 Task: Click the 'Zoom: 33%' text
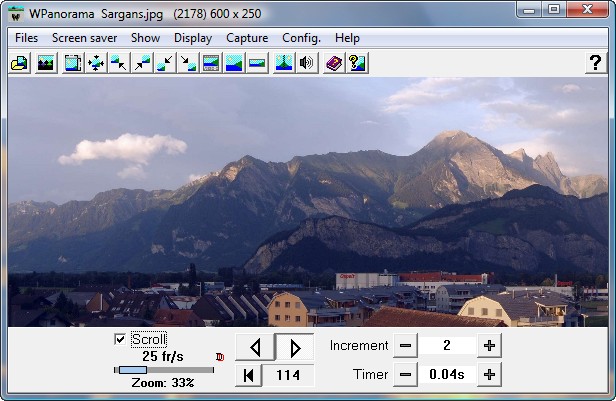coord(163,383)
